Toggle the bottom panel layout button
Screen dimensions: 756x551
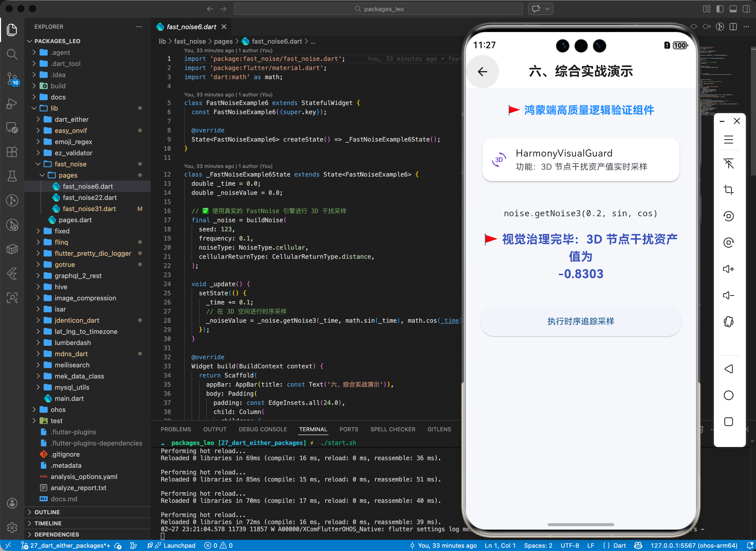click(x=733, y=9)
